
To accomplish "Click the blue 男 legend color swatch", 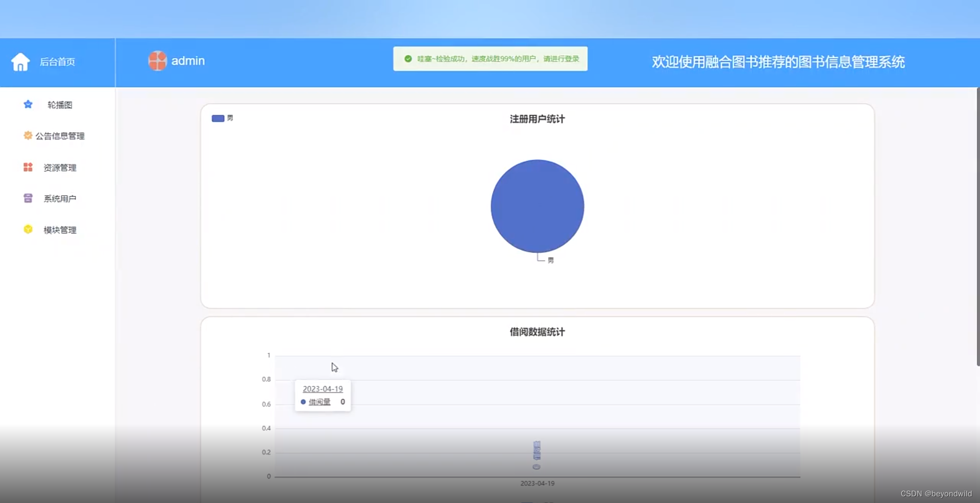I will 218,118.
